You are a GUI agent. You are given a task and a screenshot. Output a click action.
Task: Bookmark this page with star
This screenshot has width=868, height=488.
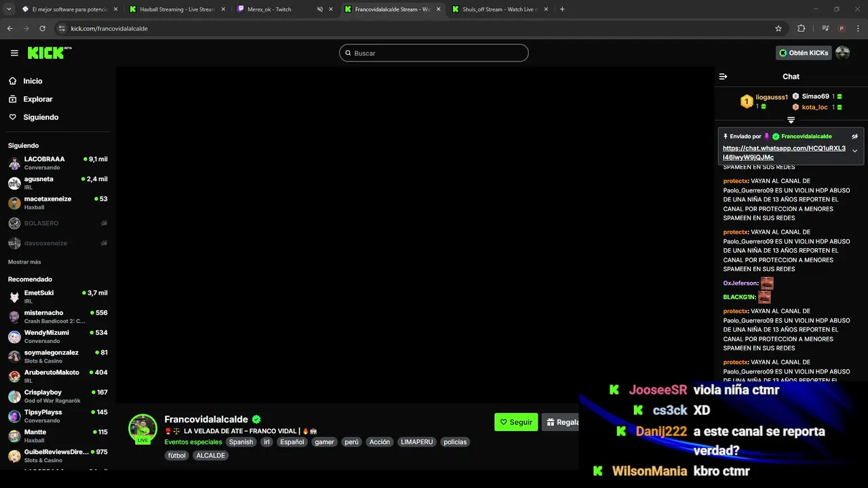click(x=778, y=28)
